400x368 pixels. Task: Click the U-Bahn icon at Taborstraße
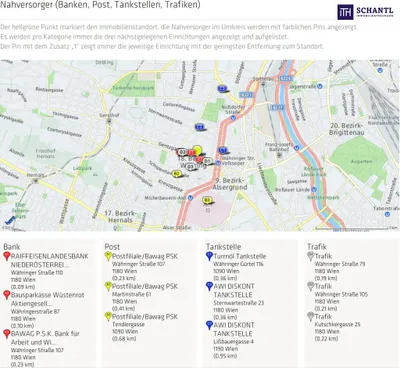387,214
